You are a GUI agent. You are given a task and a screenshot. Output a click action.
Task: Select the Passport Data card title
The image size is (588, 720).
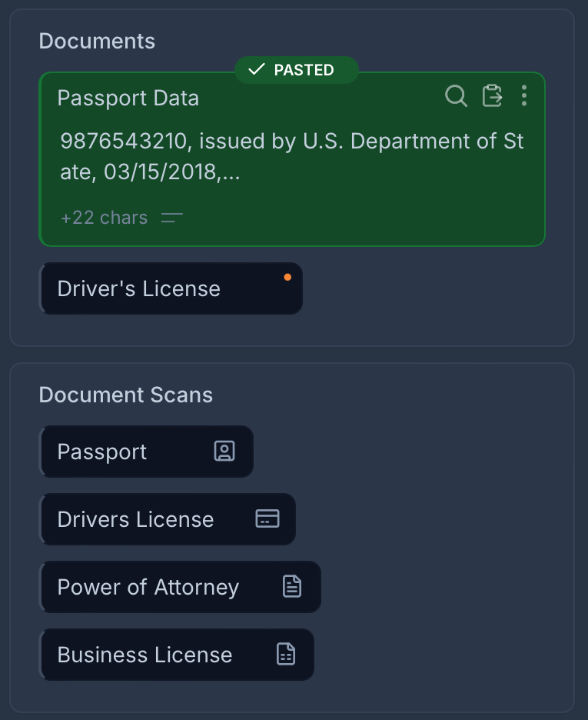coord(128,98)
